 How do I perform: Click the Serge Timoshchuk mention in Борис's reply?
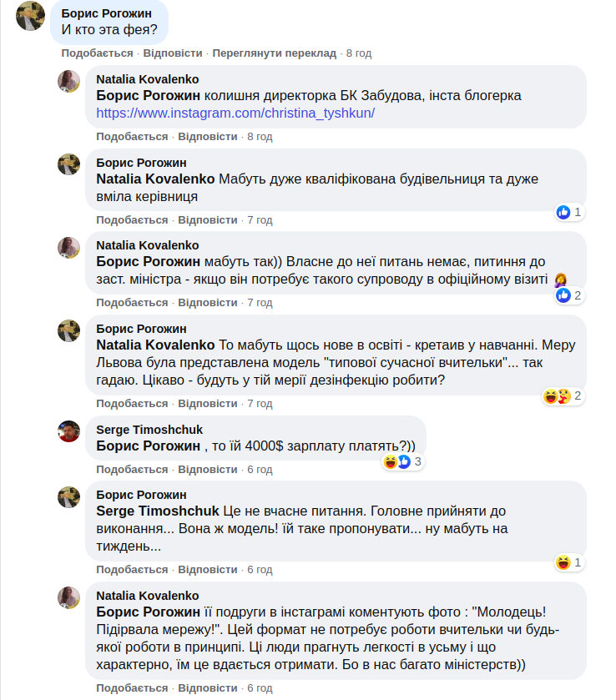(x=158, y=511)
